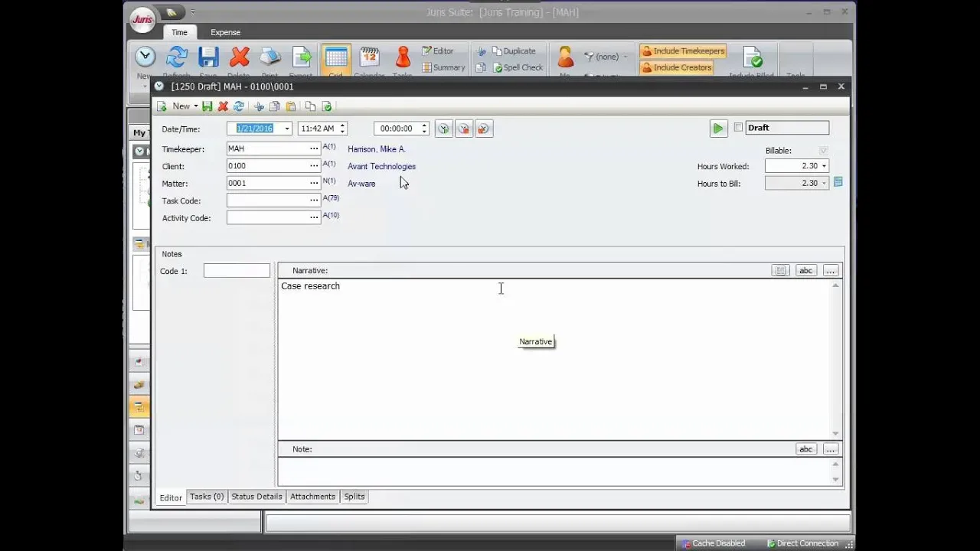Click the red Delete X in entry toolbar
The width and height of the screenshot is (980, 551).
tap(223, 106)
